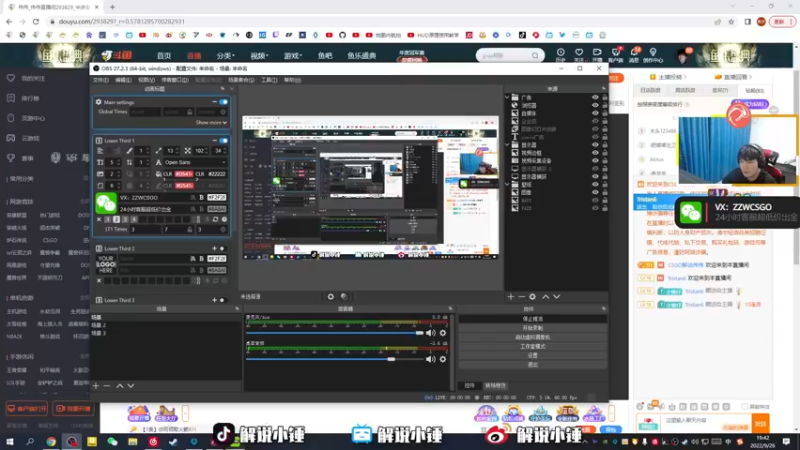Screen dimensions: 800x450
Task: Mute the second mixer track speaker icon
Action: tap(431, 359)
